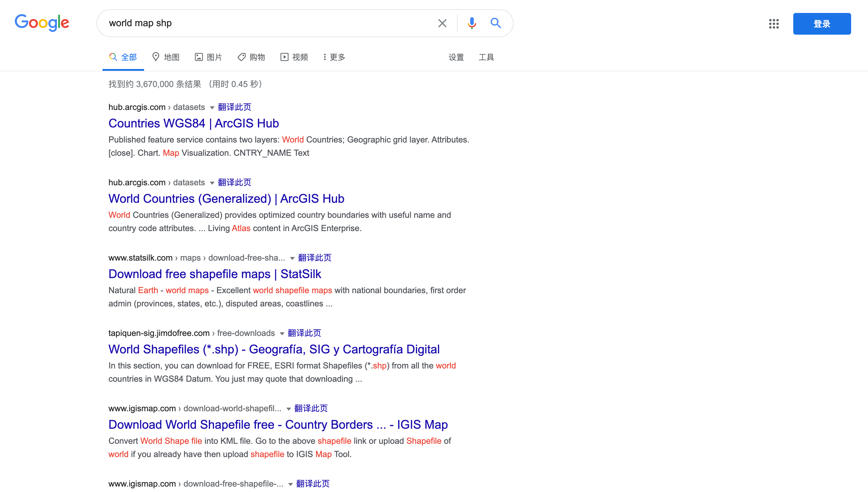Open the 地图 (Maps) tab

(x=166, y=57)
